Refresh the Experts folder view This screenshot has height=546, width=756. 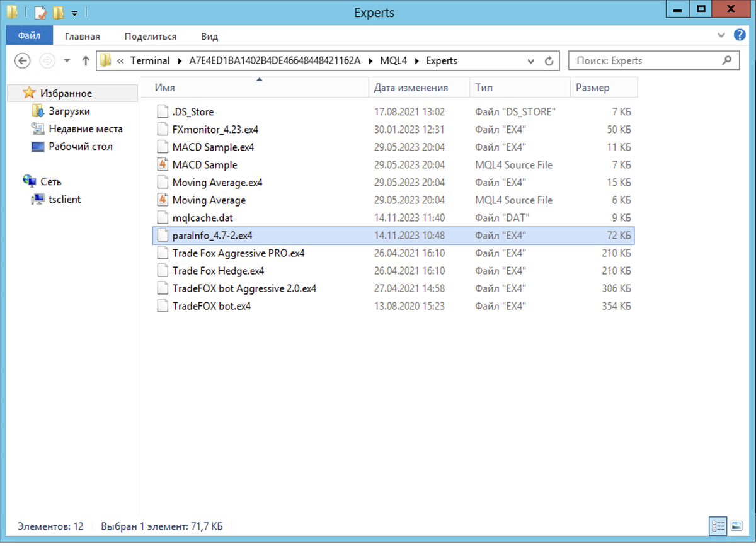(549, 61)
